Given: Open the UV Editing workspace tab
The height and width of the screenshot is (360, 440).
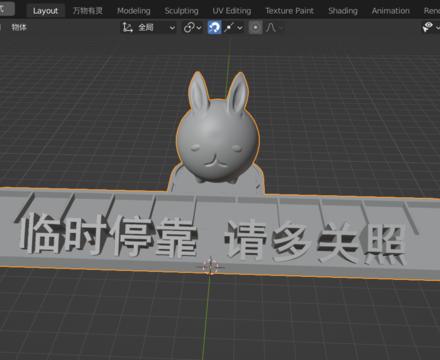Looking at the screenshot, I should (232, 11).
